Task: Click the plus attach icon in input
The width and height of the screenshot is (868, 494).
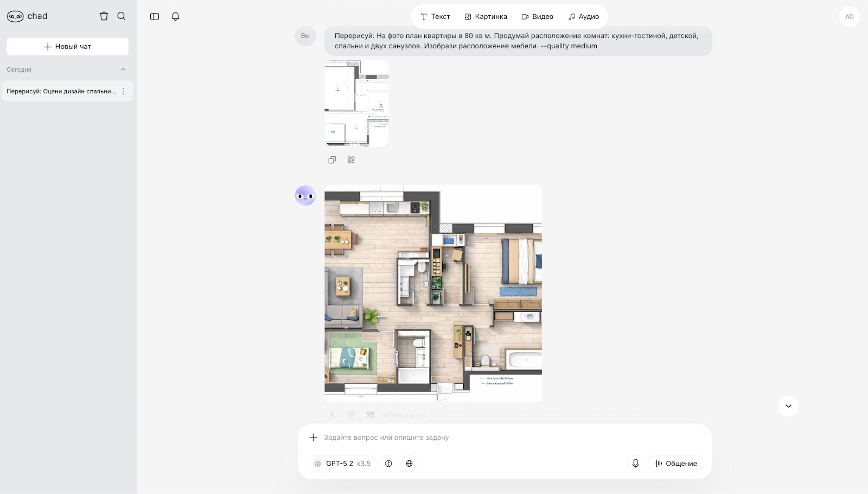Action: pyautogui.click(x=313, y=437)
